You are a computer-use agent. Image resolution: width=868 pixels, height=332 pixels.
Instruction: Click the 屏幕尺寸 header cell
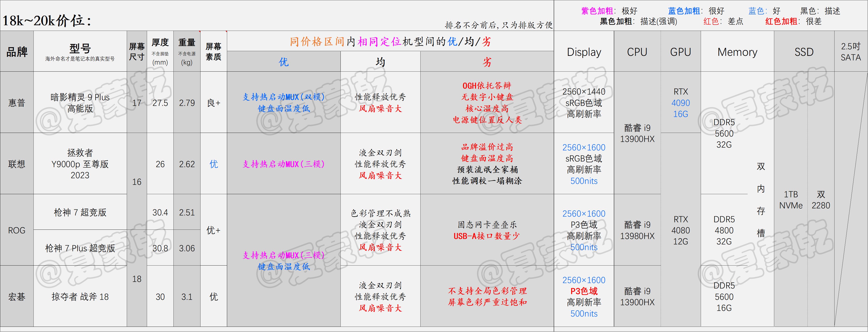pos(137,52)
